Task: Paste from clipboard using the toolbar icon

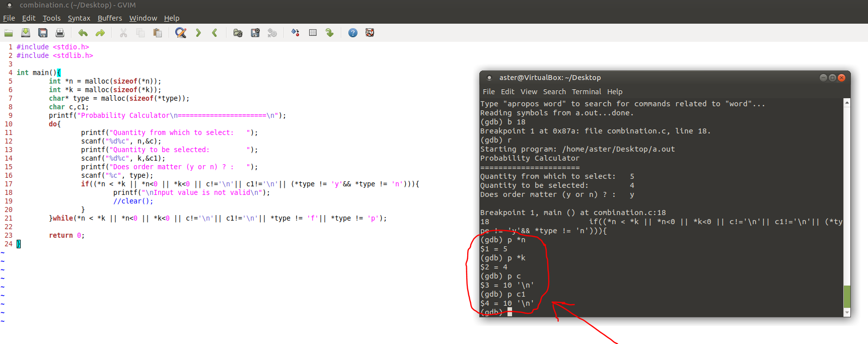Action: point(158,33)
